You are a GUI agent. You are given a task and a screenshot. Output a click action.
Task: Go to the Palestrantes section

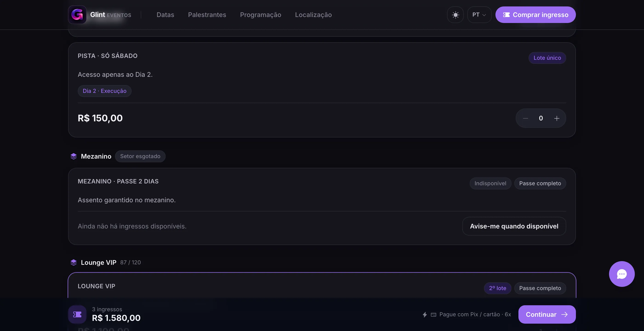tap(207, 15)
